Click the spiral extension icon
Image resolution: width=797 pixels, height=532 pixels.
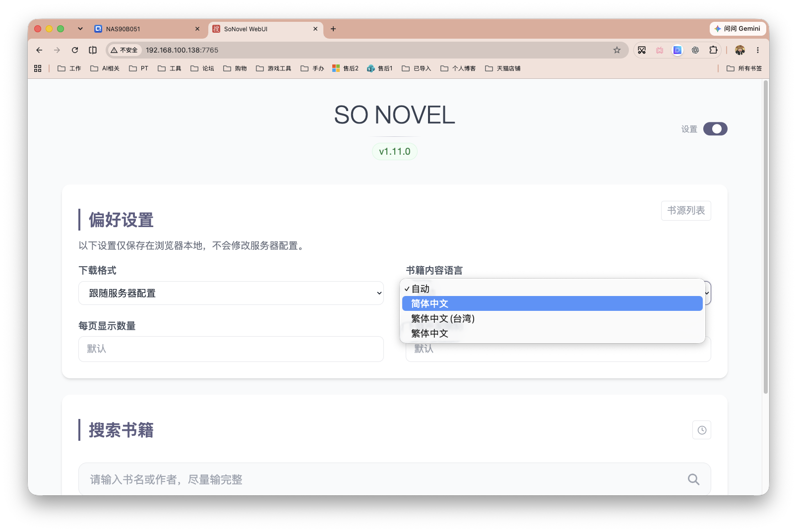point(695,50)
